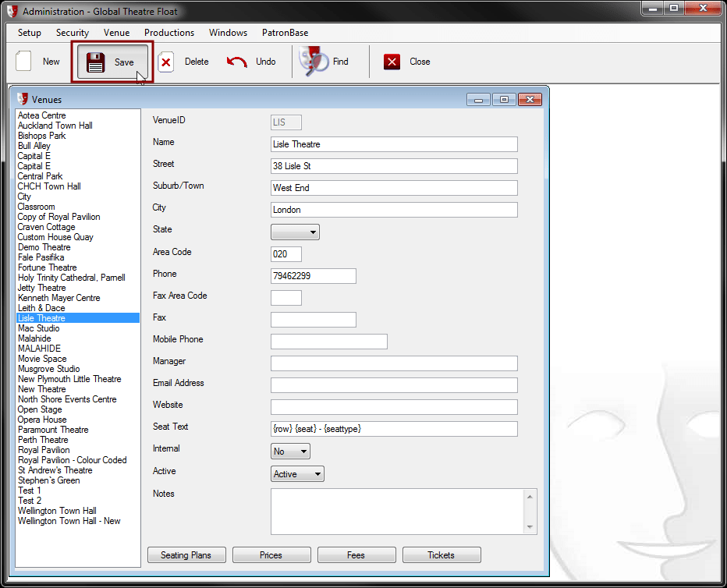
Task: Expand the State dropdown
Action: pos(295,232)
